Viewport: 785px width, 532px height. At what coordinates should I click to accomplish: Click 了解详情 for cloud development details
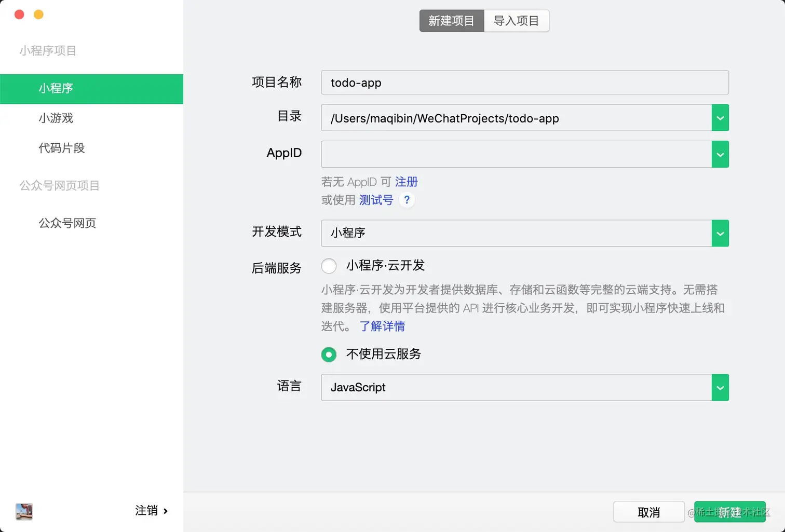(382, 326)
